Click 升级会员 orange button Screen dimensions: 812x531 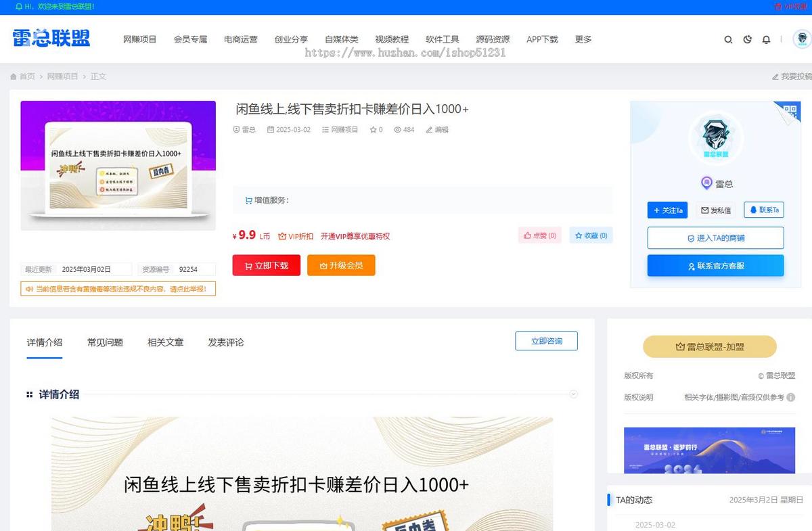341,265
